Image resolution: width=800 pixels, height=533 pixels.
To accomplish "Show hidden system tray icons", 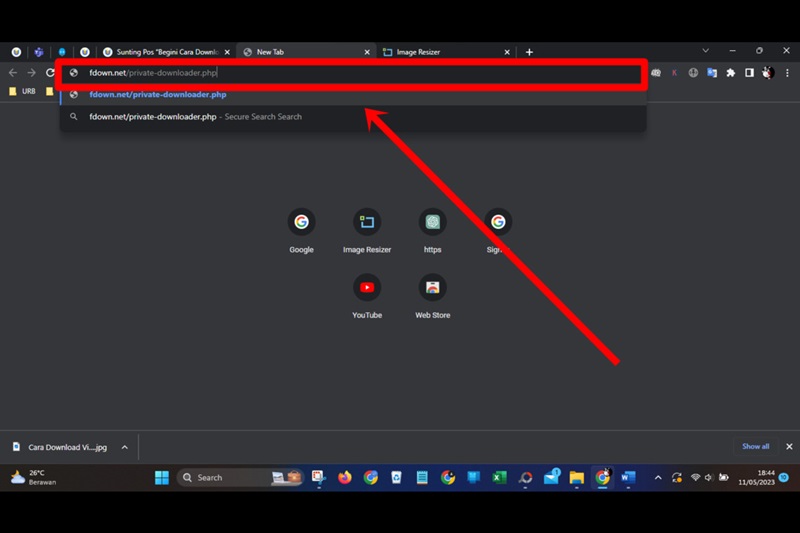I will point(657,478).
